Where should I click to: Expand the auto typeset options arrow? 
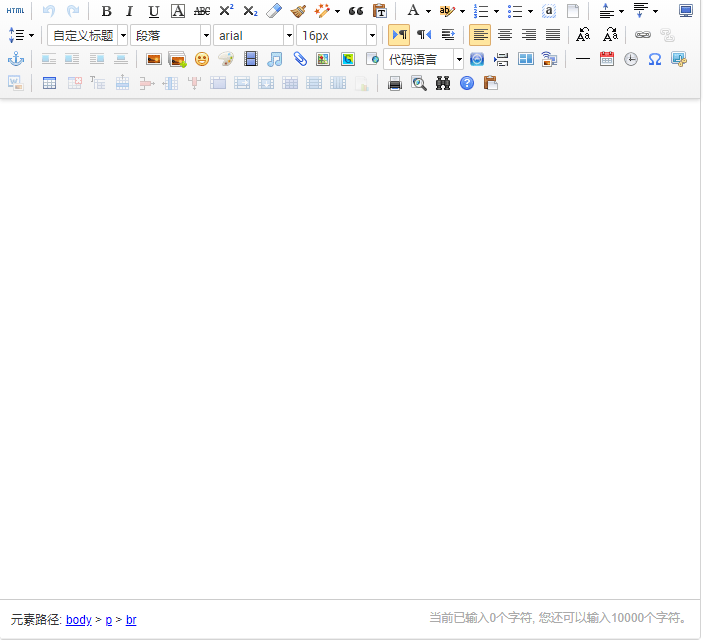[x=337, y=11]
